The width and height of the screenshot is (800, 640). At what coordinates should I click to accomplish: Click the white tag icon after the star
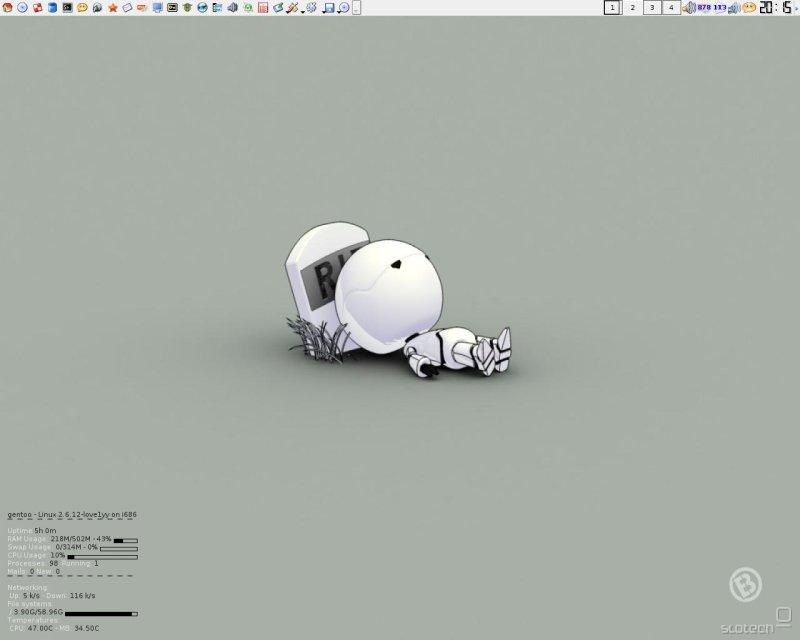(128, 7)
